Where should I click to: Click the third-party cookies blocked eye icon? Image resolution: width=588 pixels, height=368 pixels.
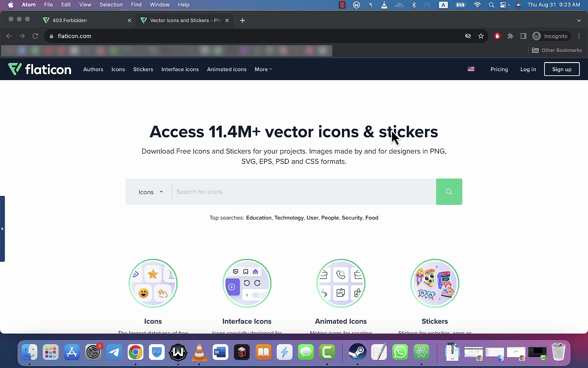point(468,36)
